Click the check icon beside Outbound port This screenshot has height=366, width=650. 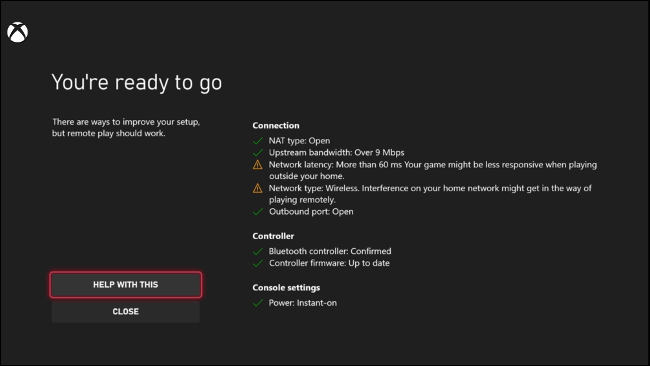pyautogui.click(x=258, y=212)
